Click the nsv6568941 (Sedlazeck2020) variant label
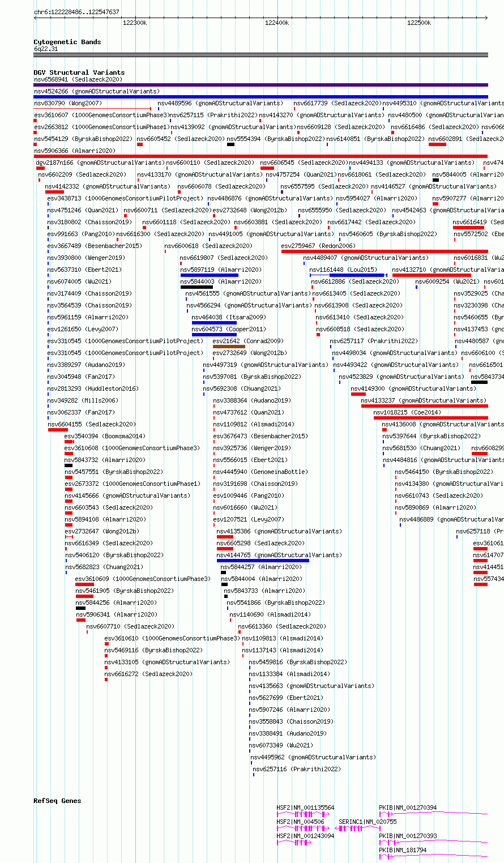Screen dimensions: 504x863 pos(78,79)
